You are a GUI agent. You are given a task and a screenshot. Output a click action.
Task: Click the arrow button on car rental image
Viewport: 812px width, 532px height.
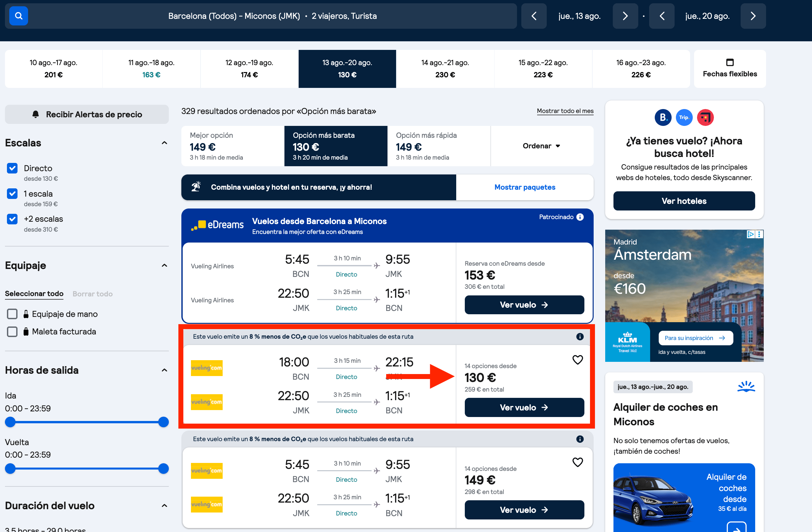click(736, 527)
